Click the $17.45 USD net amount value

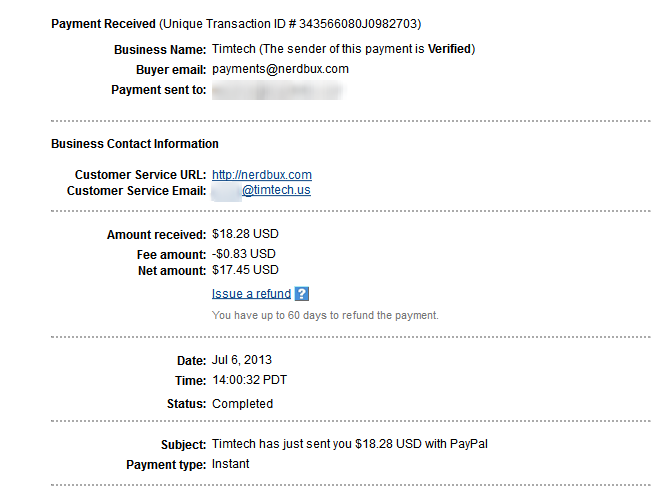[x=244, y=270]
